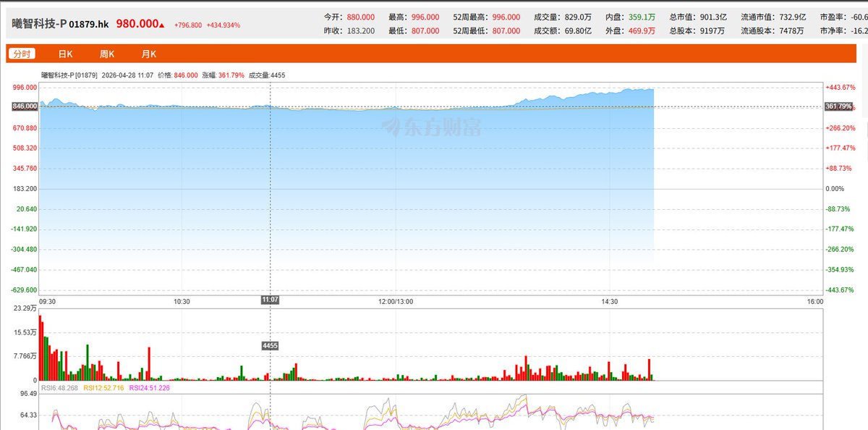
Task: Select the tooltip 成交量:4455 reading
Action: (x=268, y=74)
